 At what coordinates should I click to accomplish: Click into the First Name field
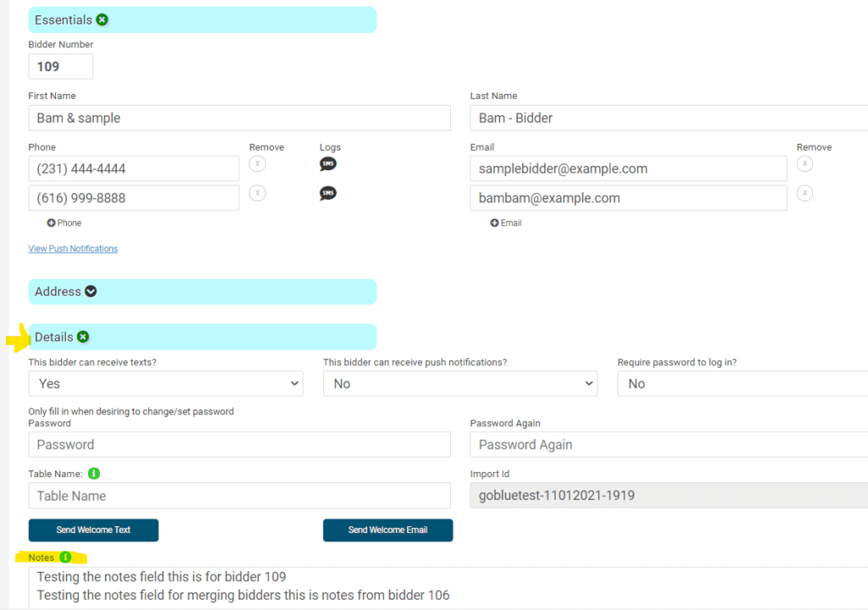click(x=239, y=118)
